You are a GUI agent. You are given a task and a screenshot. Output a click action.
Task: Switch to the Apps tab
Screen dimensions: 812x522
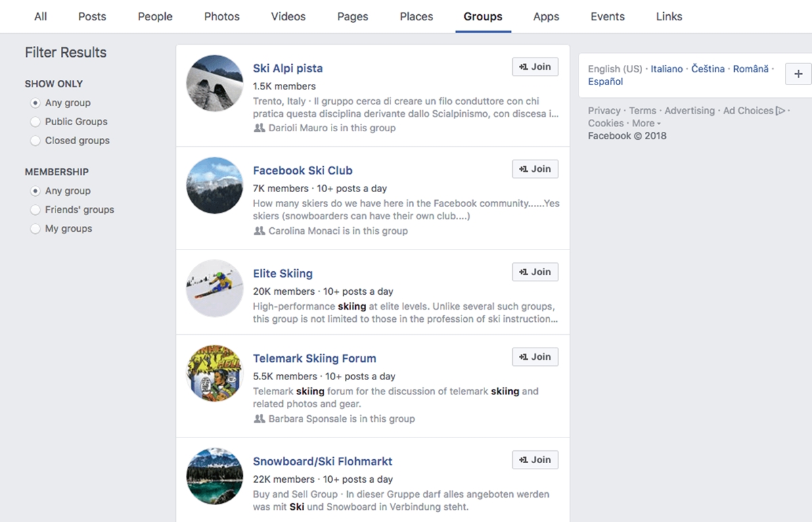tap(546, 16)
